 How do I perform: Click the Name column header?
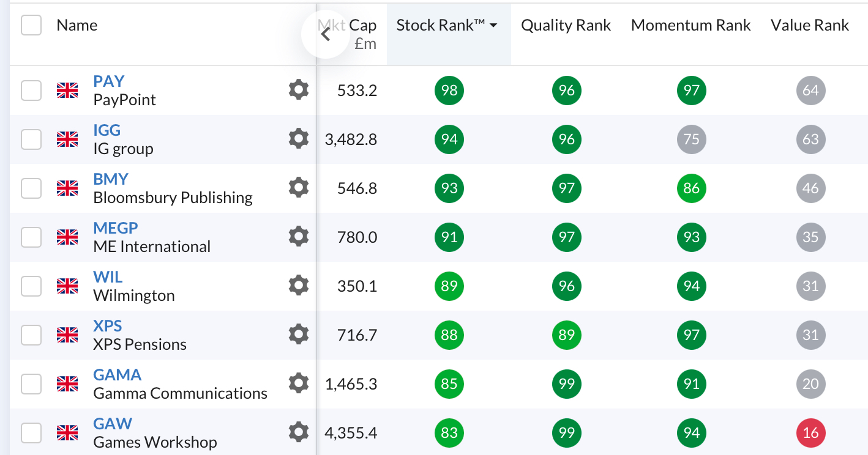click(x=77, y=25)
